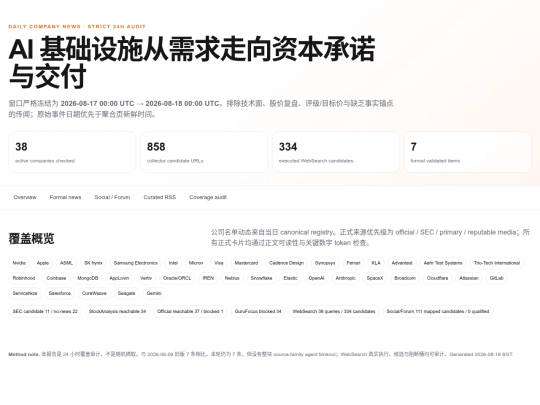
Task: Select the Mastercard chip
Action: click(246, 263)
